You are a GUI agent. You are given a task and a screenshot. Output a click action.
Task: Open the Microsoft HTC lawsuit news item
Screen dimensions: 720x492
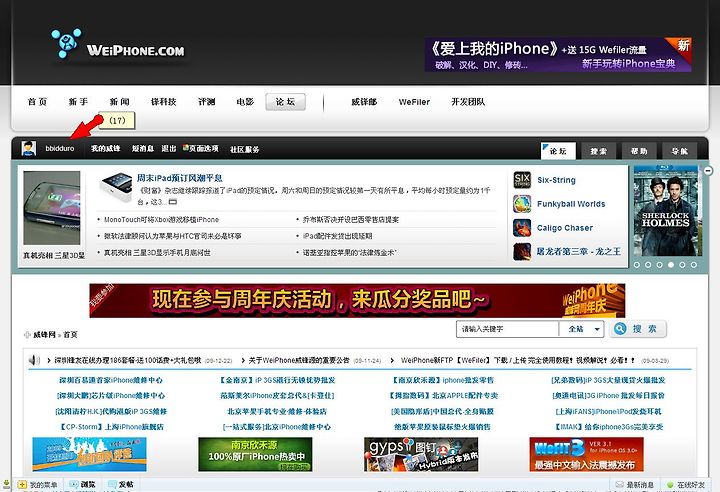(173, 236)
